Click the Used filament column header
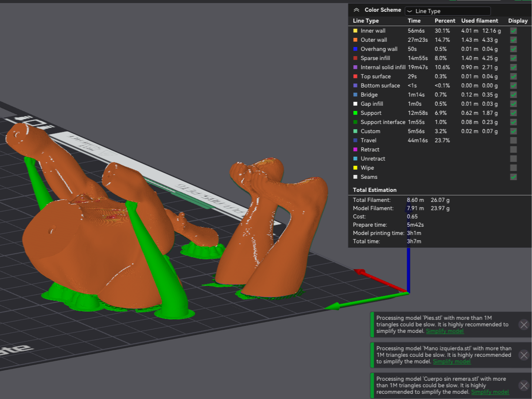The height and width of the screenshot is (399, 532). [x=480, y=21]
